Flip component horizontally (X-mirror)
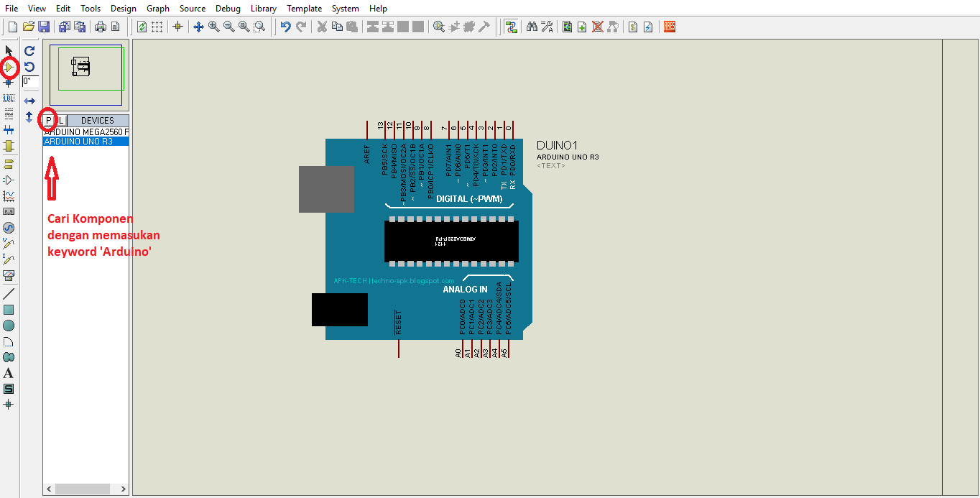This screenshot has width=980, height=498. click(29, 101)
